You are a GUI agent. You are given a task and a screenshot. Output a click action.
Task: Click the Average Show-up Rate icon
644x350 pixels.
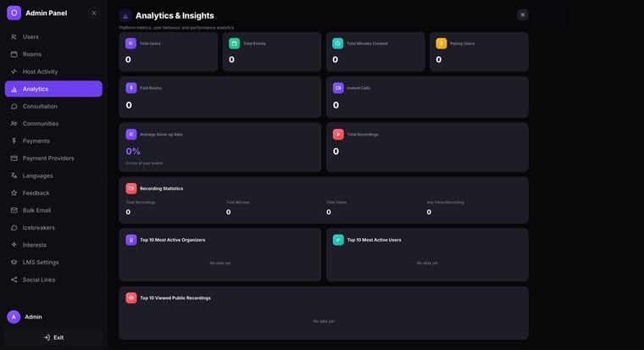tap(131, 135)
